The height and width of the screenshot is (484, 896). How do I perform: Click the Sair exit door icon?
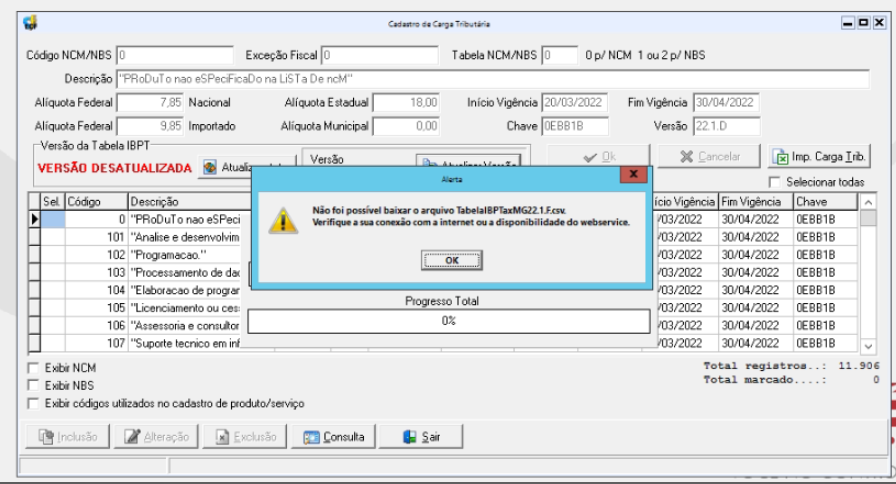tap(409, 437)
